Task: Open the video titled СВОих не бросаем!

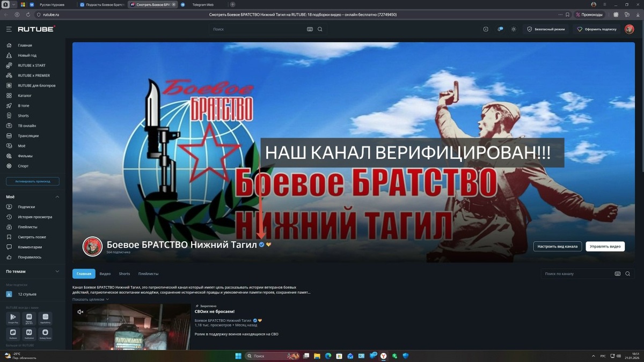Action: [x=215, y=312]
